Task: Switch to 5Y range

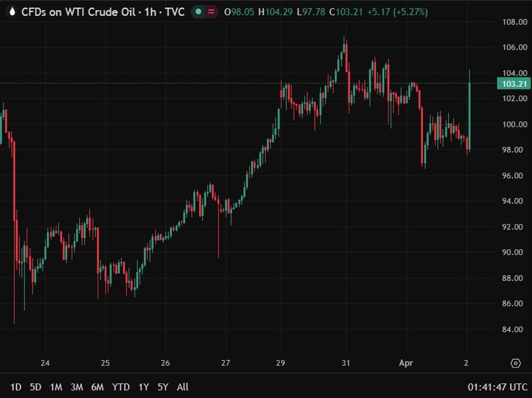Action: point(163,387)
